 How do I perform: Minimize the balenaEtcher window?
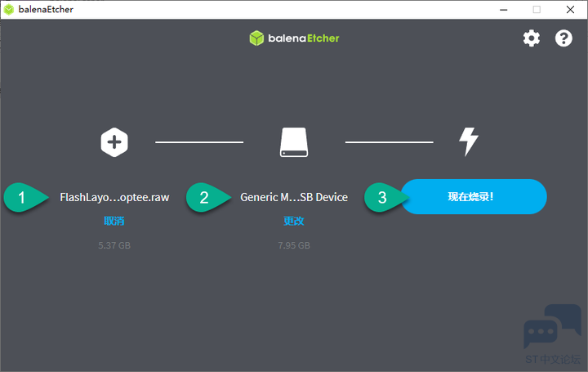click(x=504, y=10)
